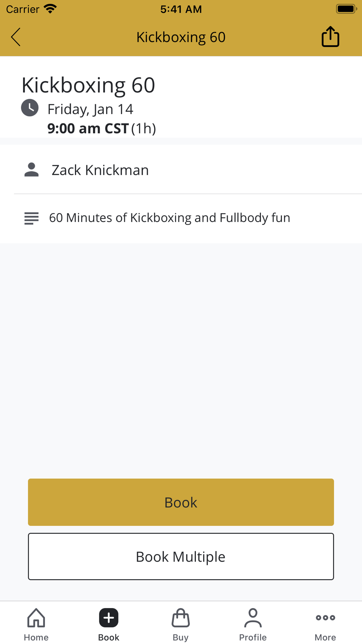Tap the Home house icon

click(x=36, y=618)
